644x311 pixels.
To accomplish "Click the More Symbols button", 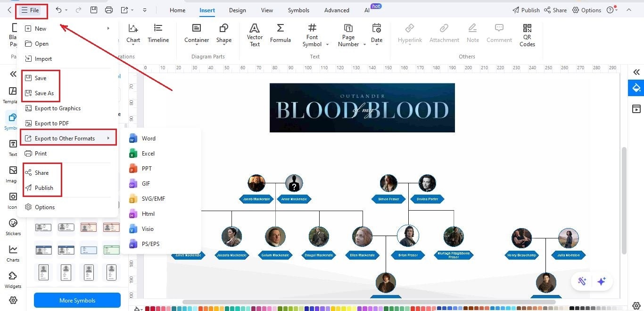I will (x=77, y=300).
